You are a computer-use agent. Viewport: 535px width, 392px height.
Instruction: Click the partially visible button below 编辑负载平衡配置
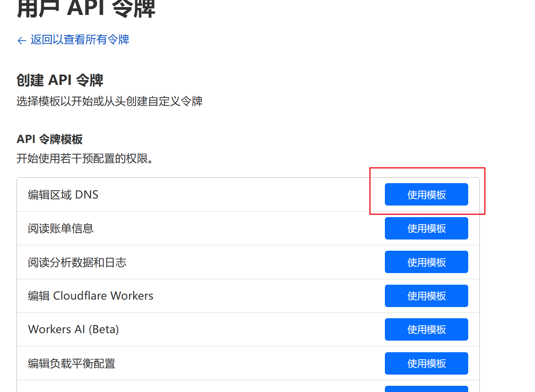(x=426, y=389)
